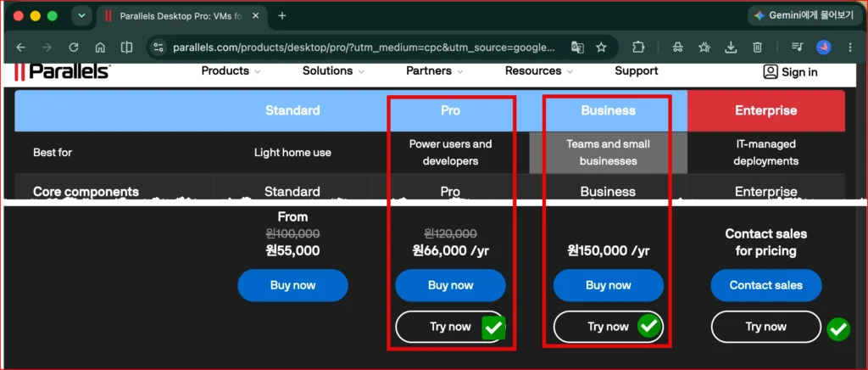Click the trash can extension icon
Screen dimensions: 868x370
(x=757, y=48)
